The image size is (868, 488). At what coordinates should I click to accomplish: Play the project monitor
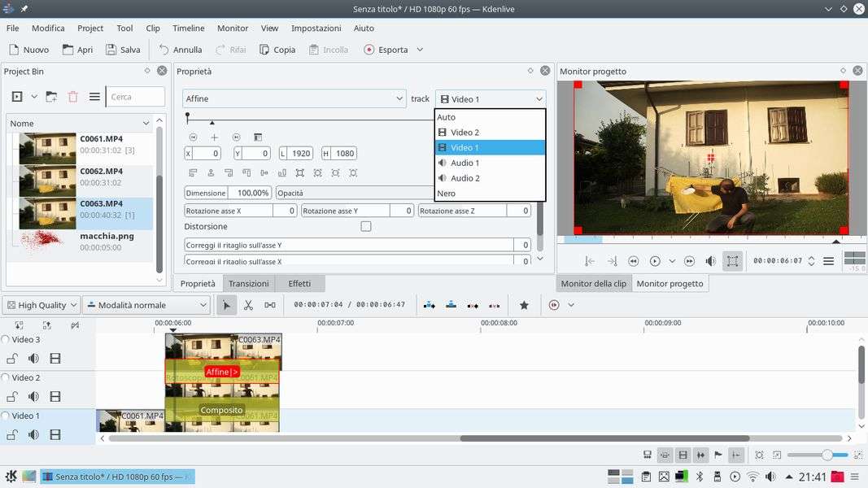(x=655, y=261)
